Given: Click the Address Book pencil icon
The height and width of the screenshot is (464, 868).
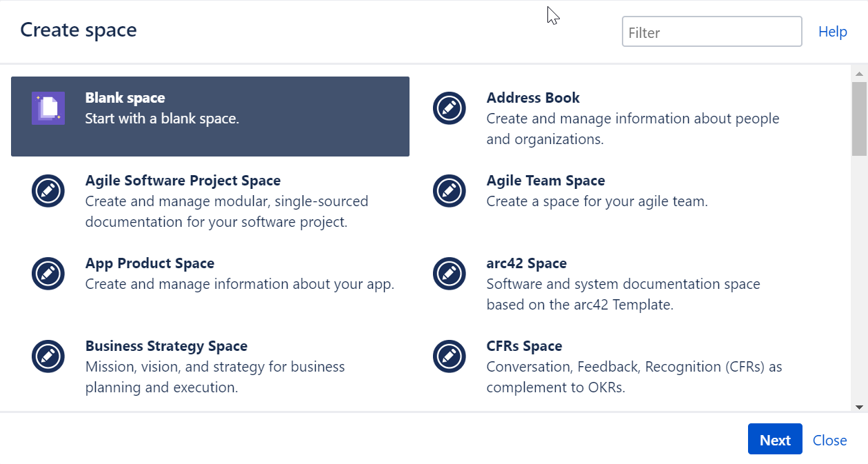Looking at the screenshot, I should pyautogui.click(x=450, y=108).
